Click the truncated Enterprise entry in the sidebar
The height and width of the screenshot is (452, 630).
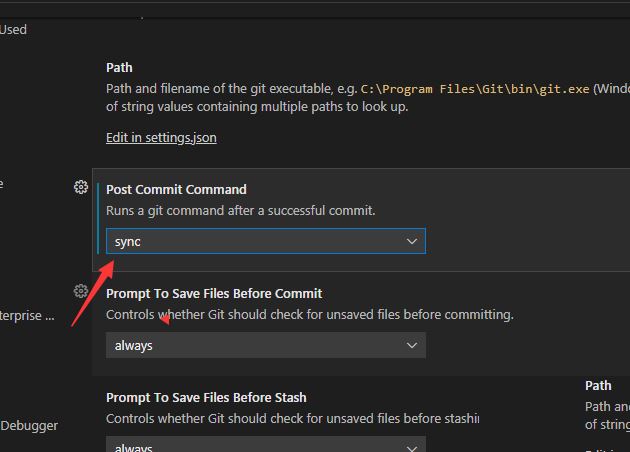pos(28,315)
